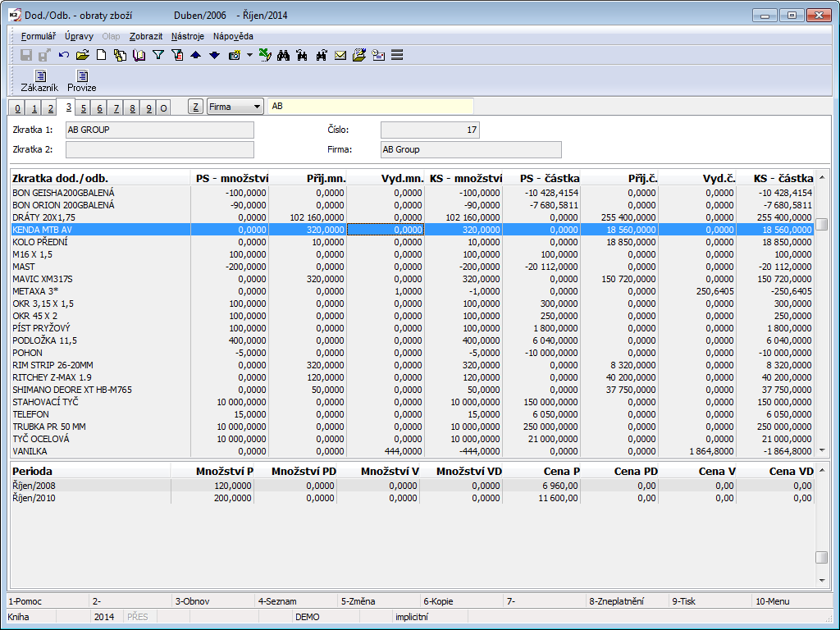Click the first binoculars search icon
Viewport: 840px width, 630px height.
click(283, 55)
